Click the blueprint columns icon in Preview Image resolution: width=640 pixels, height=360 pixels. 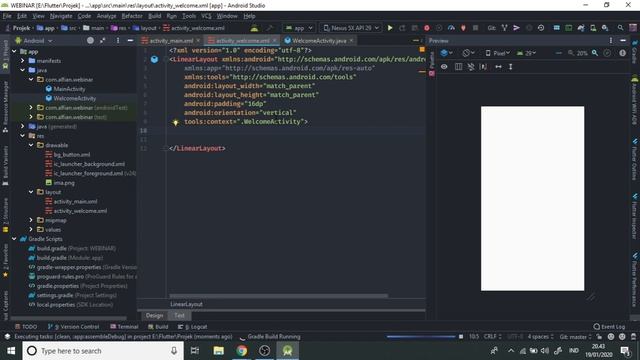458,67
